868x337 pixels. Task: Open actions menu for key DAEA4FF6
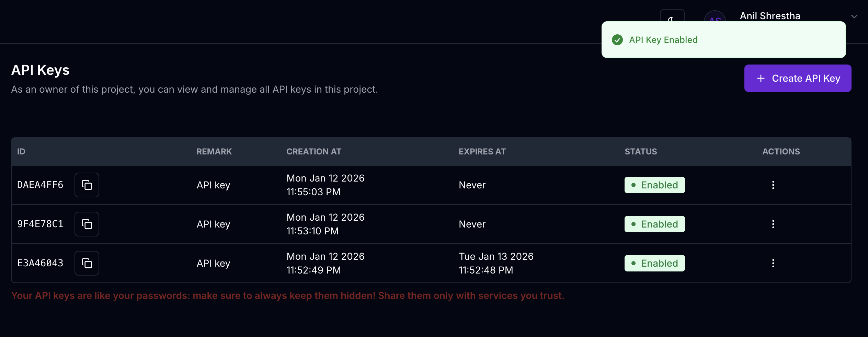point(773,185)
